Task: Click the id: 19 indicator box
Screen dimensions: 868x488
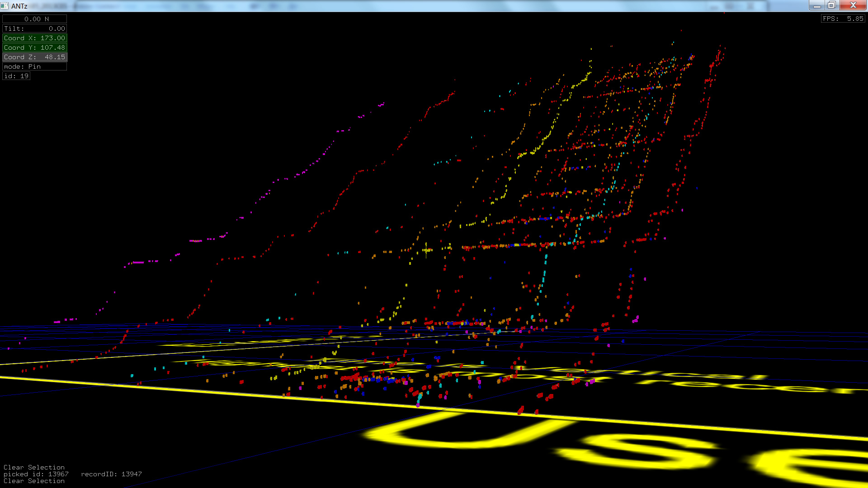Action: point(16,76)
